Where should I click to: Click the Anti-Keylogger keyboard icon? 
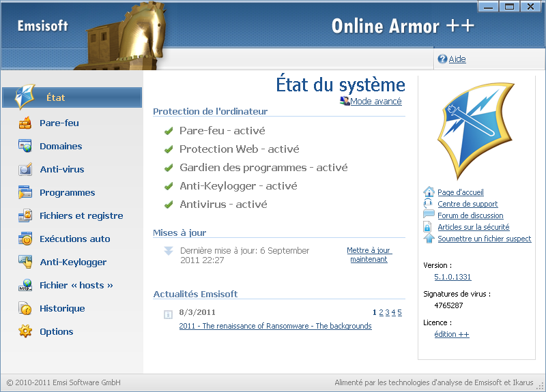click(25, 262)
